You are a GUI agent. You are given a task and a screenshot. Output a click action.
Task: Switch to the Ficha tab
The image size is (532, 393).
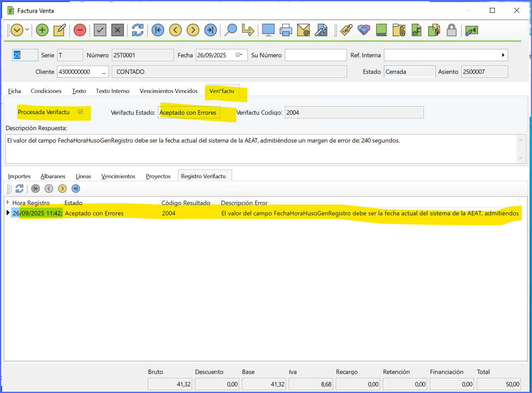pos(14,91)
